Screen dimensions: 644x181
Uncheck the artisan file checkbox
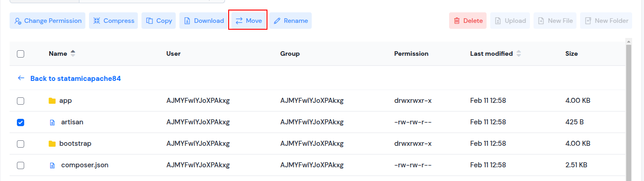(21, 122)
